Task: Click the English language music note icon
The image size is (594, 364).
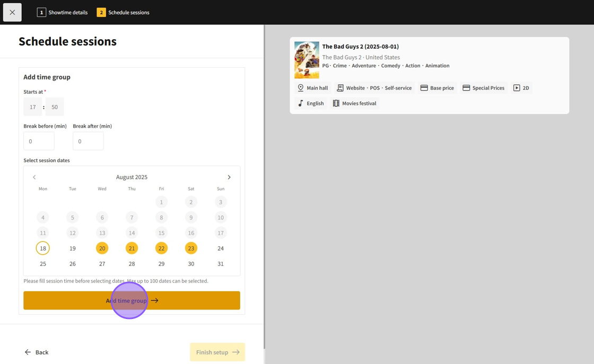Action: [301, 103]
